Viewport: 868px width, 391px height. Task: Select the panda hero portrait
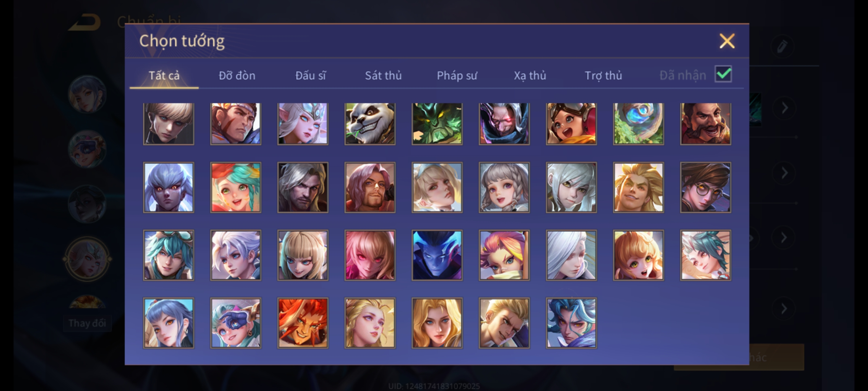click(x=370, y=124)
